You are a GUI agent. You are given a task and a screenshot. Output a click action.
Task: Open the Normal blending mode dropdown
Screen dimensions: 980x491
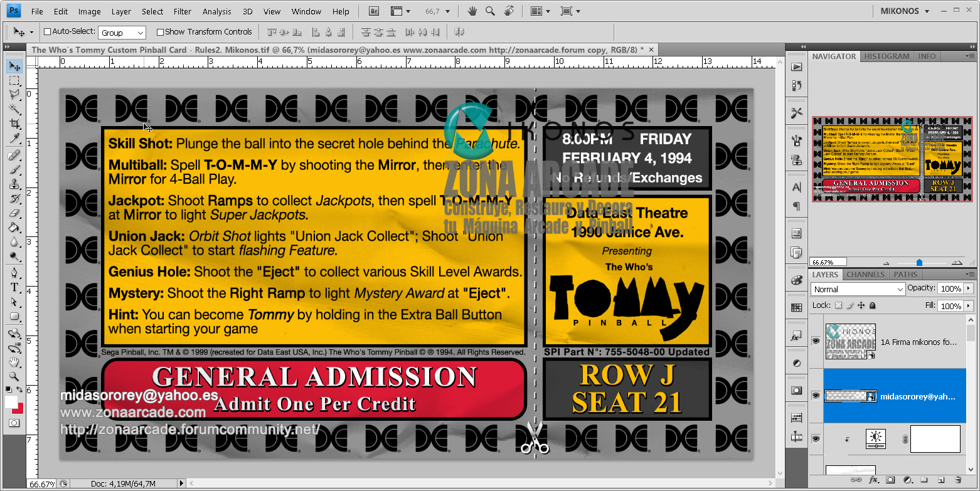[858, 289]
